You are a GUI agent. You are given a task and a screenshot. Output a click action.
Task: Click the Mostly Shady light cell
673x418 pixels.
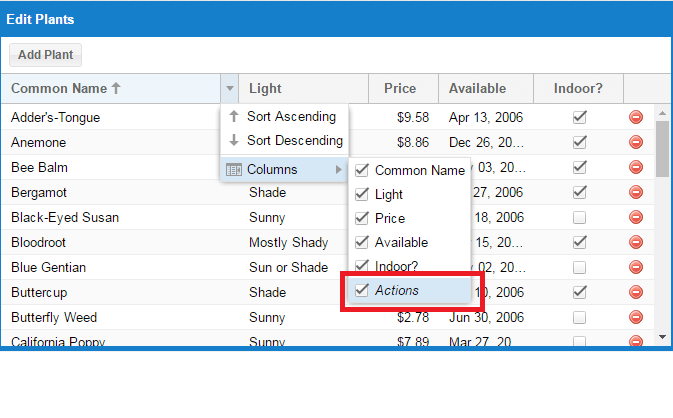coord(288,242)
